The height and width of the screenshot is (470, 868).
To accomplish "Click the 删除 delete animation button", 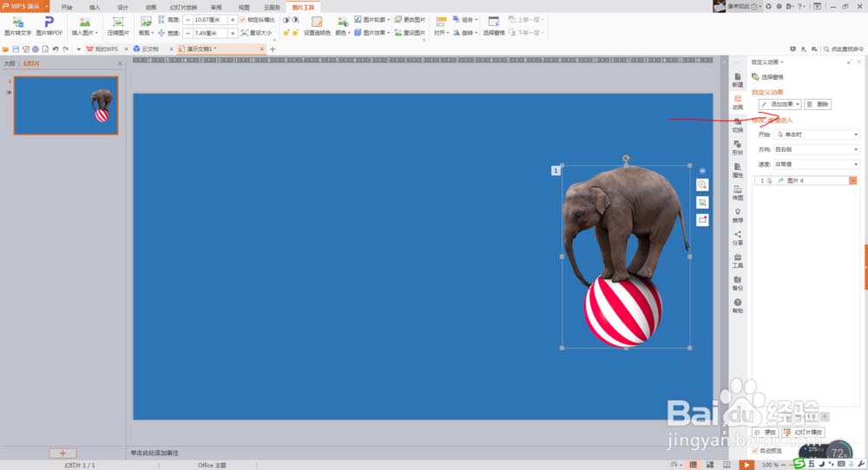I will tap(818, 104).
